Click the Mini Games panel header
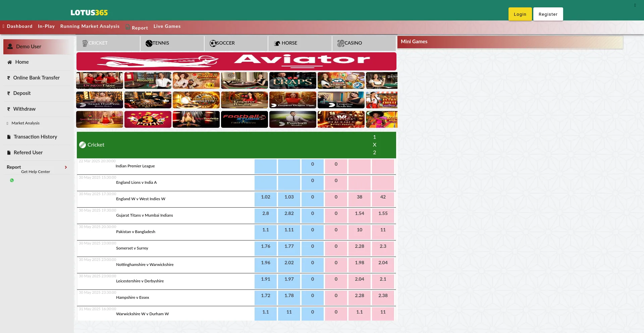644x333 pixels. click(510, 42)
